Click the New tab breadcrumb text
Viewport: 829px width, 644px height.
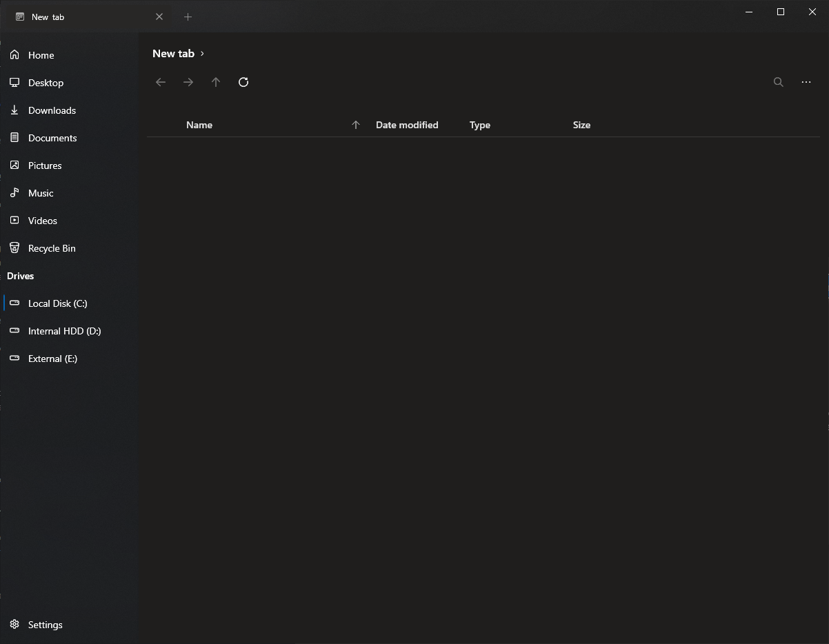173,53
